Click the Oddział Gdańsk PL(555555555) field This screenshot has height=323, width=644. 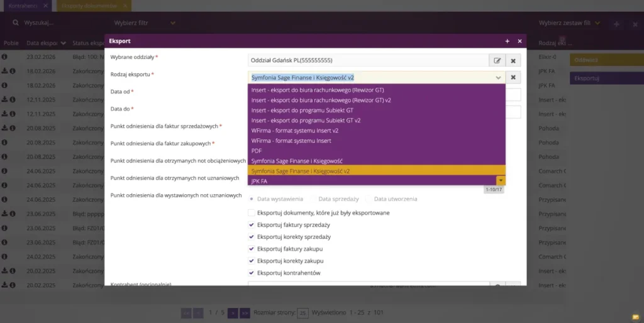(368, 60)
